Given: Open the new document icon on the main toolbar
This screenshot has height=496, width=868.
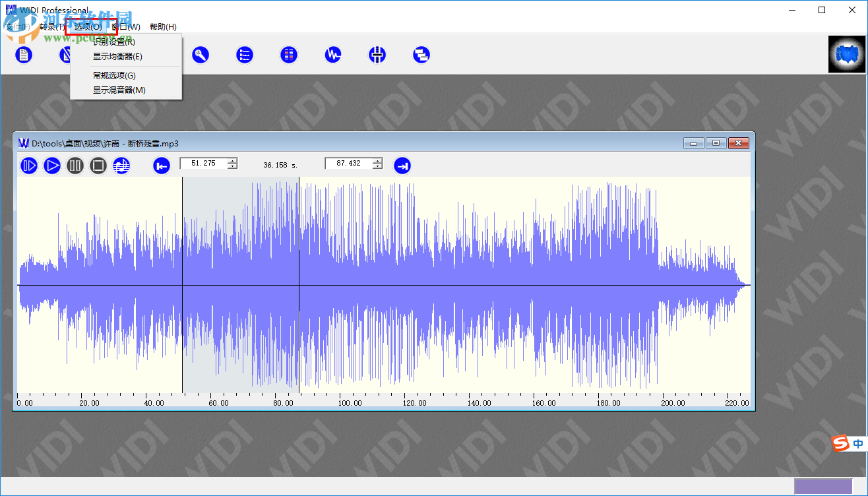Looking at the screenshot, I should click(x=24, y=55).
